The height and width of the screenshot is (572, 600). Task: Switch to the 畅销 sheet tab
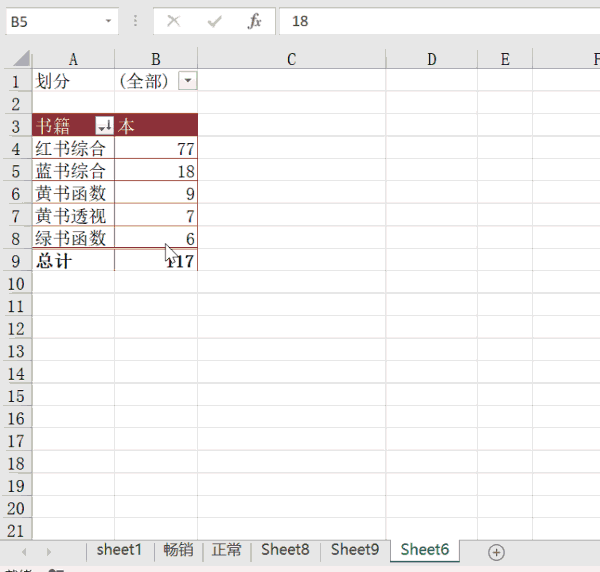pos(178,550)
